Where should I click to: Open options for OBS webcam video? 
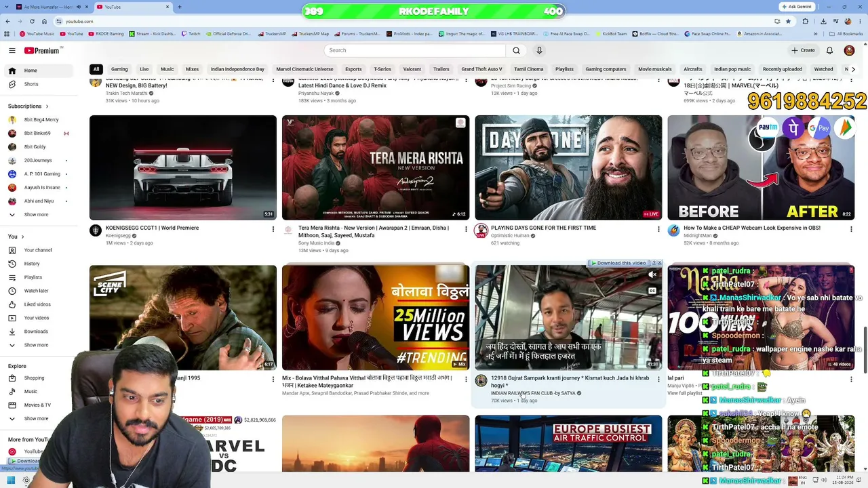[851, 229]
